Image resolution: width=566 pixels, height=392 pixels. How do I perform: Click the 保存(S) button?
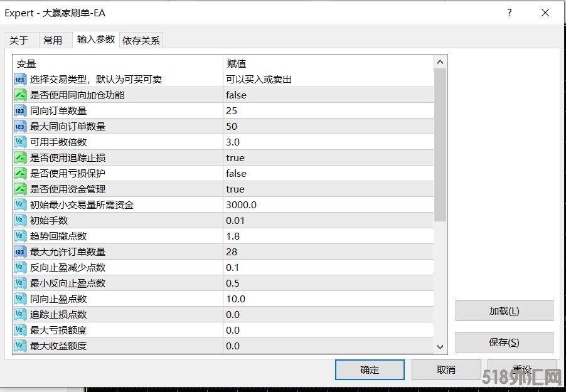505,342
